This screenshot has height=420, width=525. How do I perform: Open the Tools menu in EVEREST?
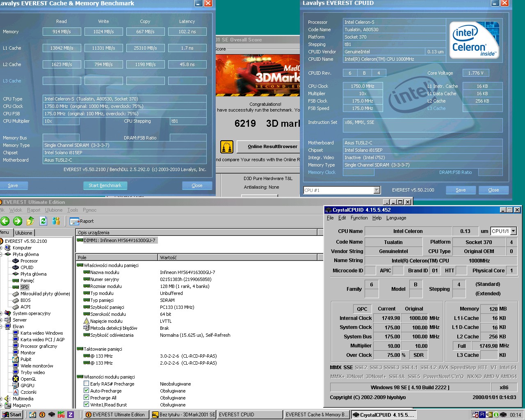pyautogui.click(x=73, y=210)
